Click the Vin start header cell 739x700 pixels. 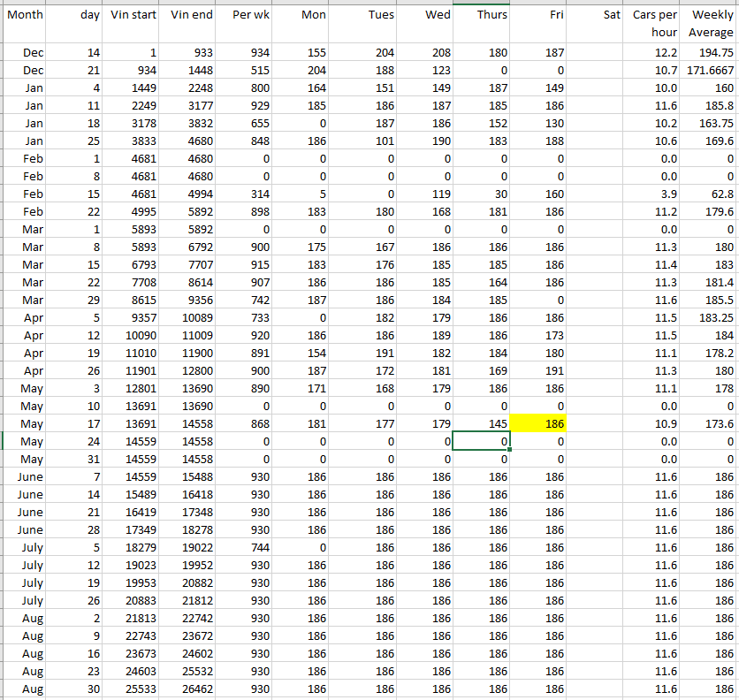133,16
